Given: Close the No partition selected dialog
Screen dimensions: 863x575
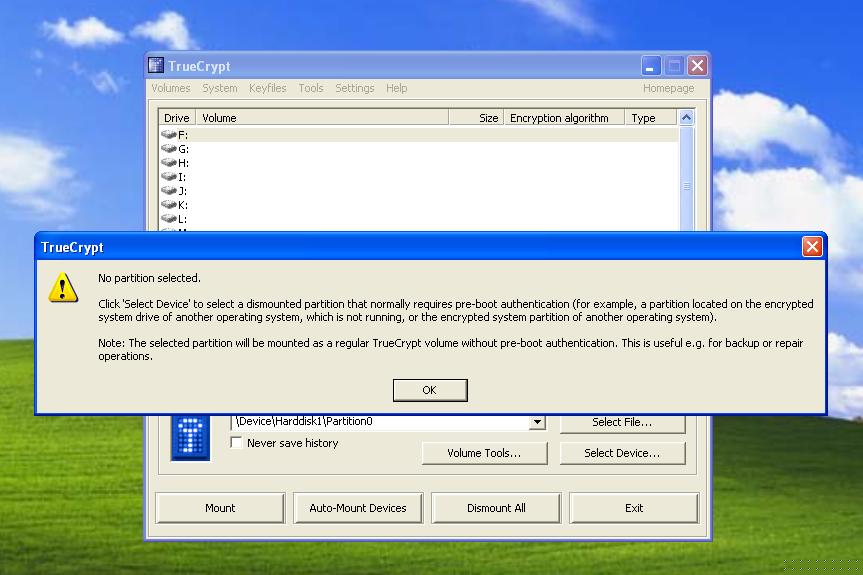Looking at the screenshot, I should [x=812, y=247].
